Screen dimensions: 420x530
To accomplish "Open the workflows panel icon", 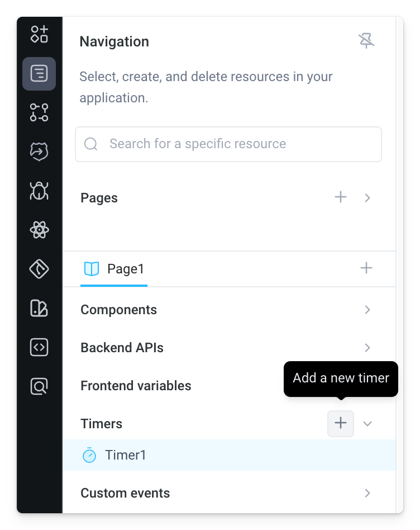I will 39,112.
